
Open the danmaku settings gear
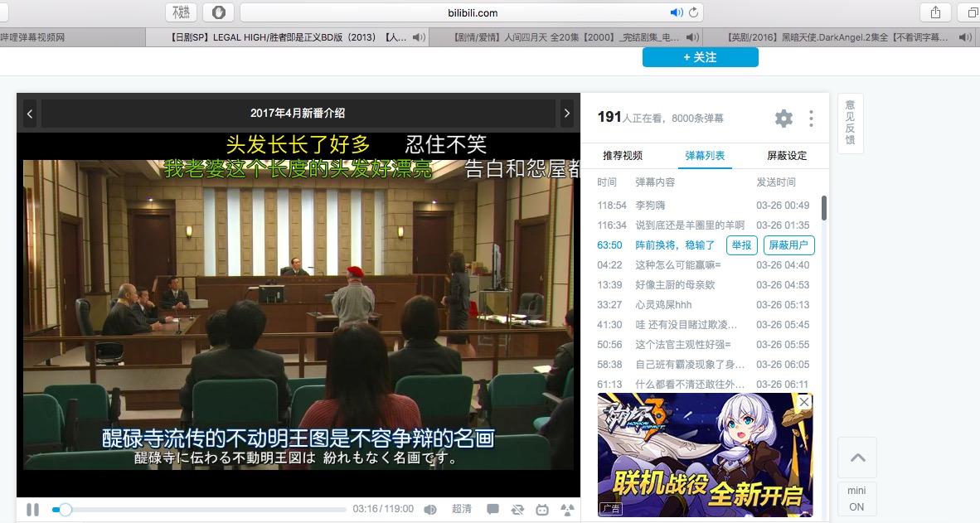point(784,118)
